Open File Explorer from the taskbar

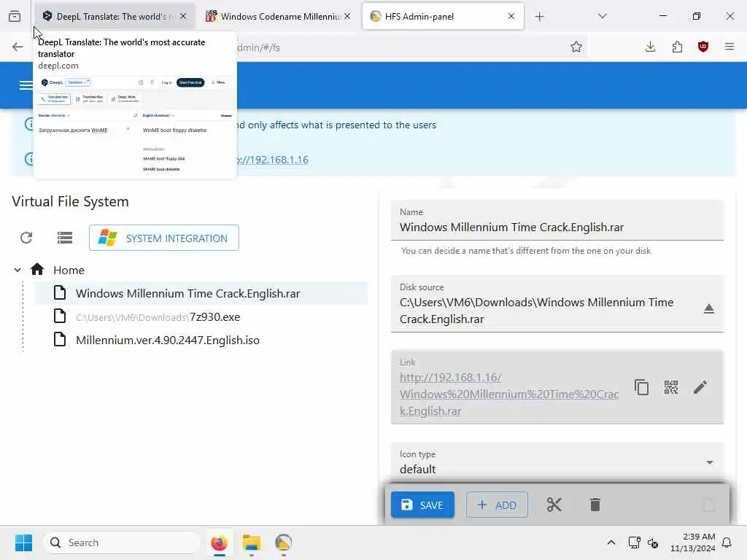click(x=251, y=542)
